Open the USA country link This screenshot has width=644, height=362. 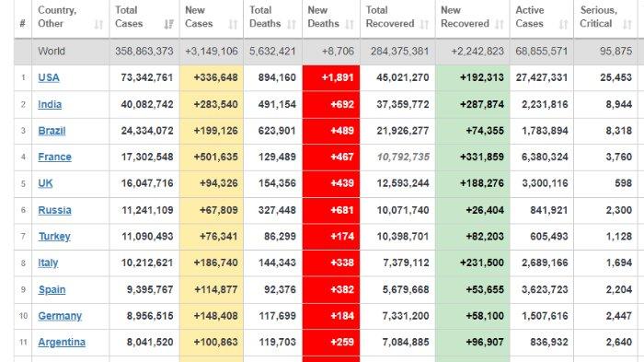click(x=49, y=77)
